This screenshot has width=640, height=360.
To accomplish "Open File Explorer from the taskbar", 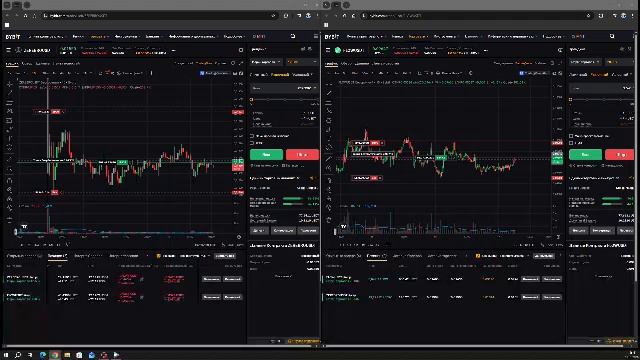I will (67, 355).
